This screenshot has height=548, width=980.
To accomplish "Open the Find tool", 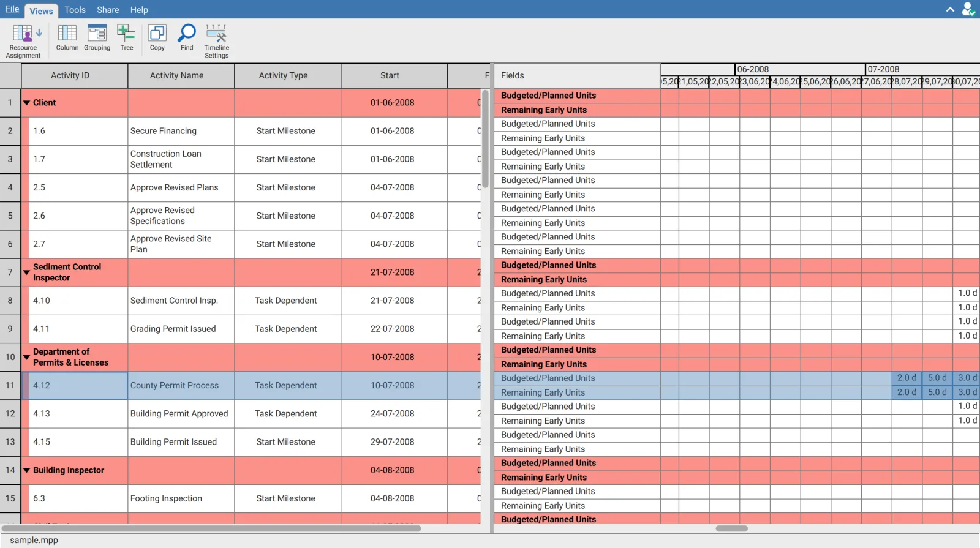I will click(x=187, y=38).
